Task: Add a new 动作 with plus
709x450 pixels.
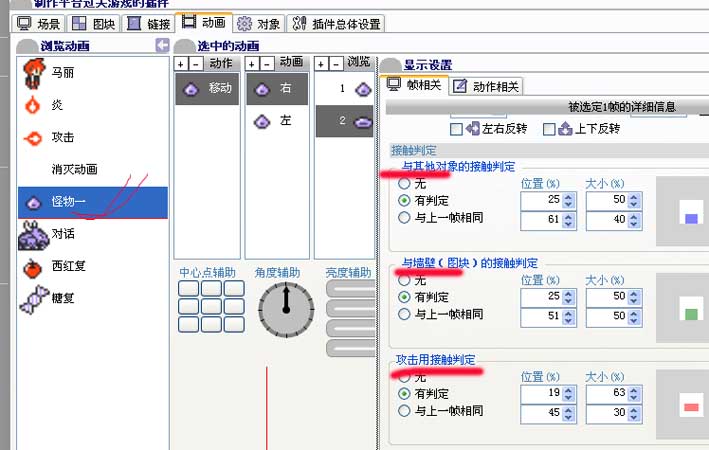Action: (x=181, y=64)
